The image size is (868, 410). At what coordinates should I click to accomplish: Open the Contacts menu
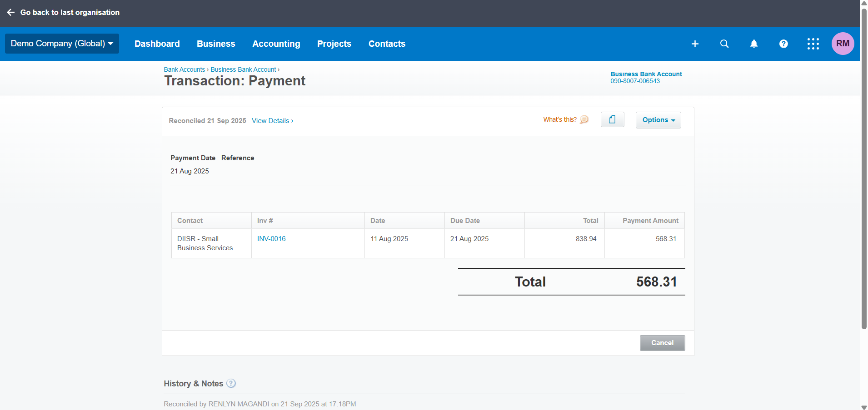387,44
